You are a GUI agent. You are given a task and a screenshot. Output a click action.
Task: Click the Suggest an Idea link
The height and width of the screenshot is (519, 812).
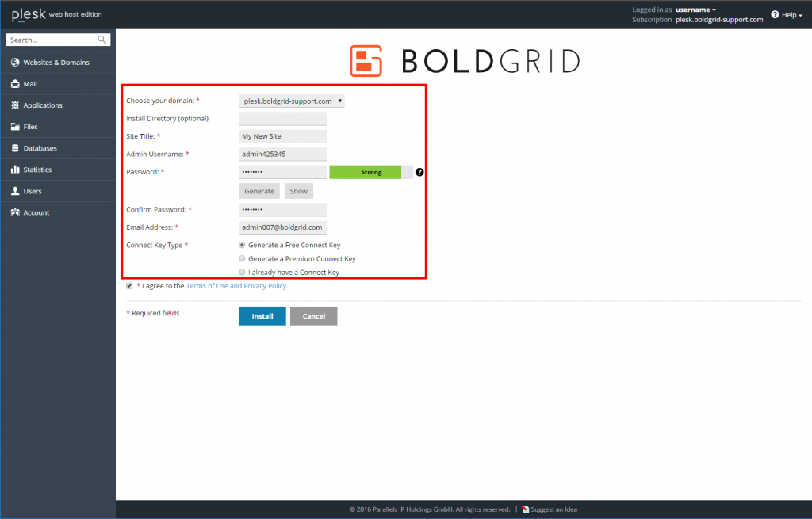click(x=553, y=509)
